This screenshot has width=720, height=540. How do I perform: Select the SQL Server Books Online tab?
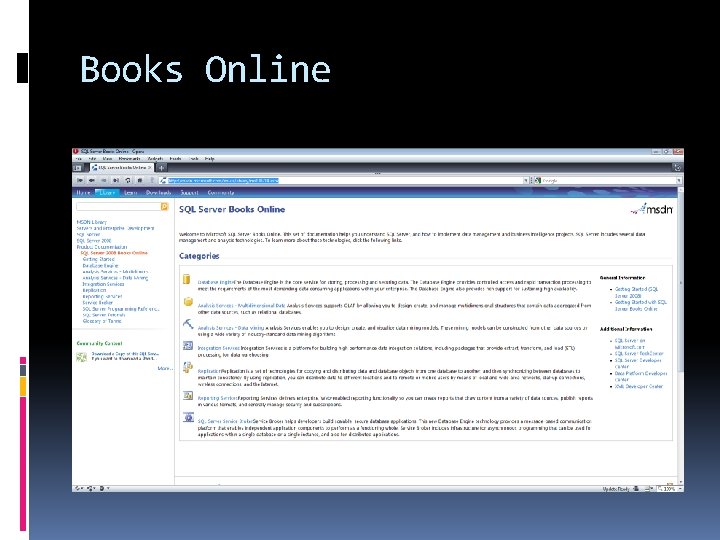point(121,168)
